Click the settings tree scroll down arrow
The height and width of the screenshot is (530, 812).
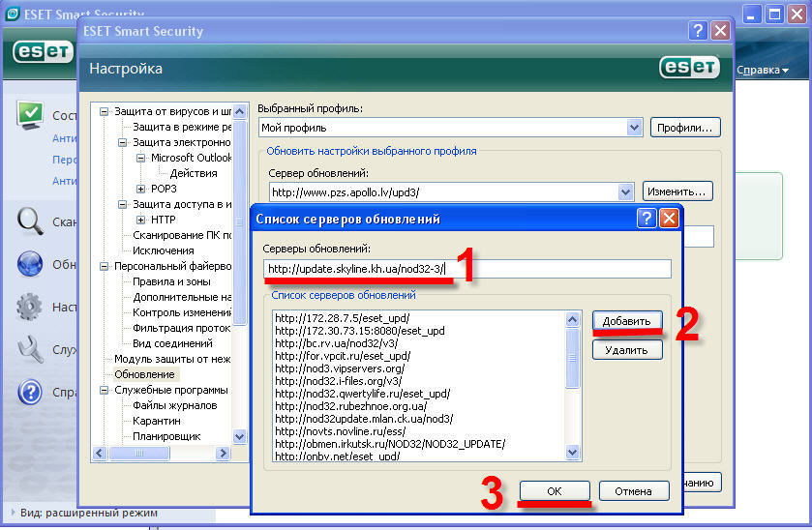point(239,436)
